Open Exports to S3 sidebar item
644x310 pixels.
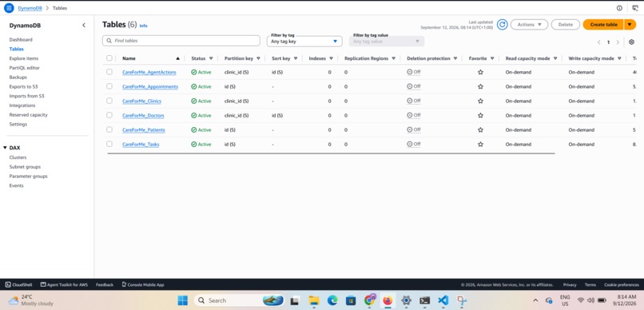pyautogui.click(x=23, y=86)
